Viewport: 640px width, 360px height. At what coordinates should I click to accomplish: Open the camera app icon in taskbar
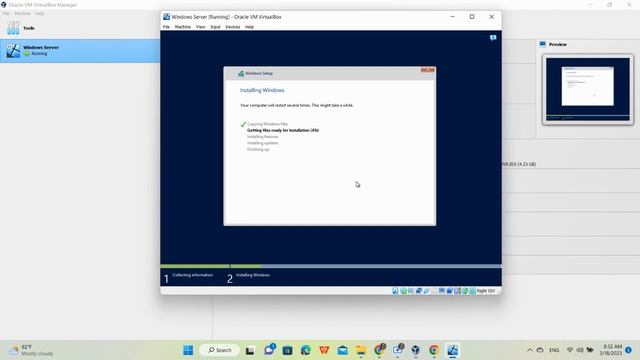click(x=398, y=350)
